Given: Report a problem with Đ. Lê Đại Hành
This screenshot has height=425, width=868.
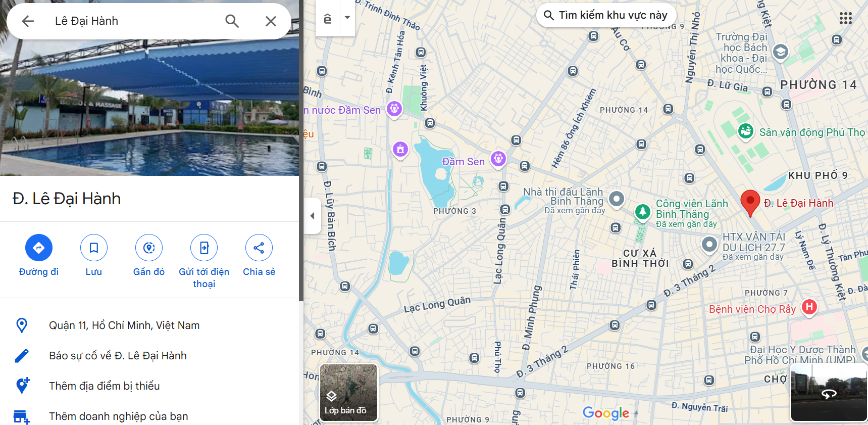Looking at the screenshot, I should [x=149, y=356].
